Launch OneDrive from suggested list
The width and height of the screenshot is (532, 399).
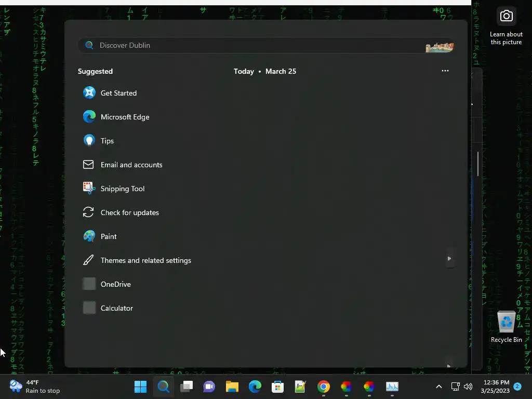click(x=107, y=284)
